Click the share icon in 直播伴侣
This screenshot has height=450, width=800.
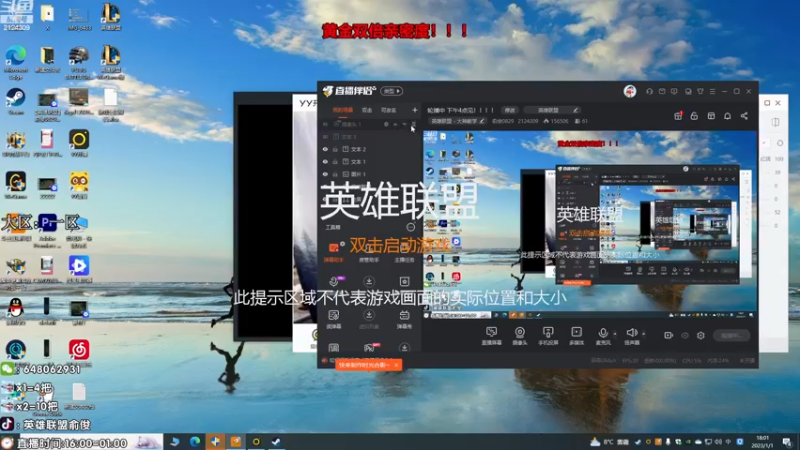click(744, 116)
